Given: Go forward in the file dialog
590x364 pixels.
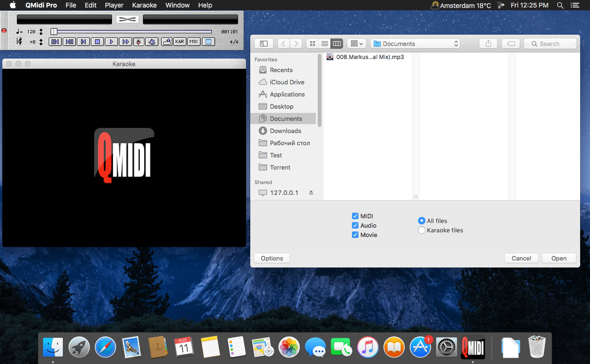Looking at the screenshot, I should [296, 44].
